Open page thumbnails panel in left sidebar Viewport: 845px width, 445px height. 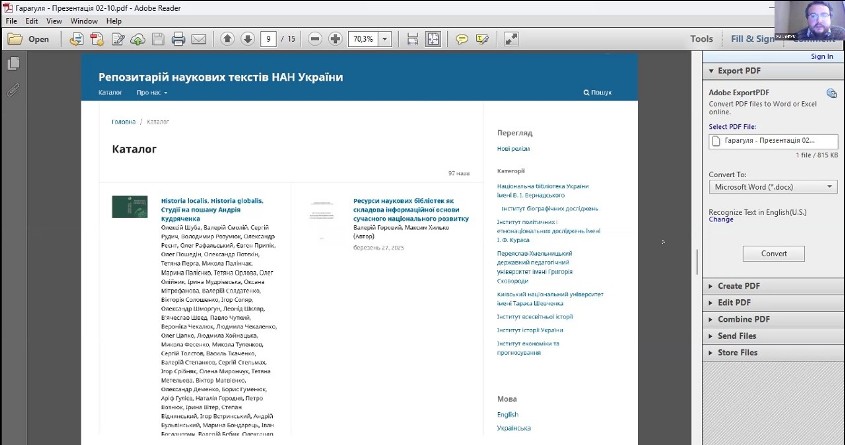[13, 64]
